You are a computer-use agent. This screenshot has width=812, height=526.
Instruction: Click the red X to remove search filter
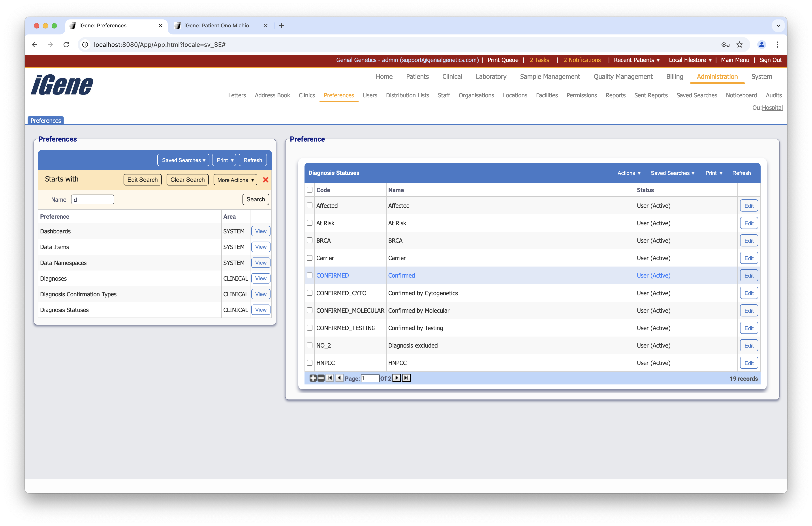[x=265, y=180]
